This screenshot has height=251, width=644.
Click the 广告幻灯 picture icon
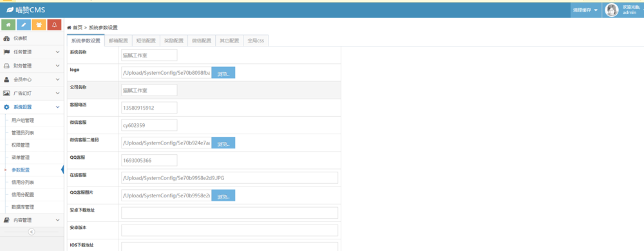[6, 94]
